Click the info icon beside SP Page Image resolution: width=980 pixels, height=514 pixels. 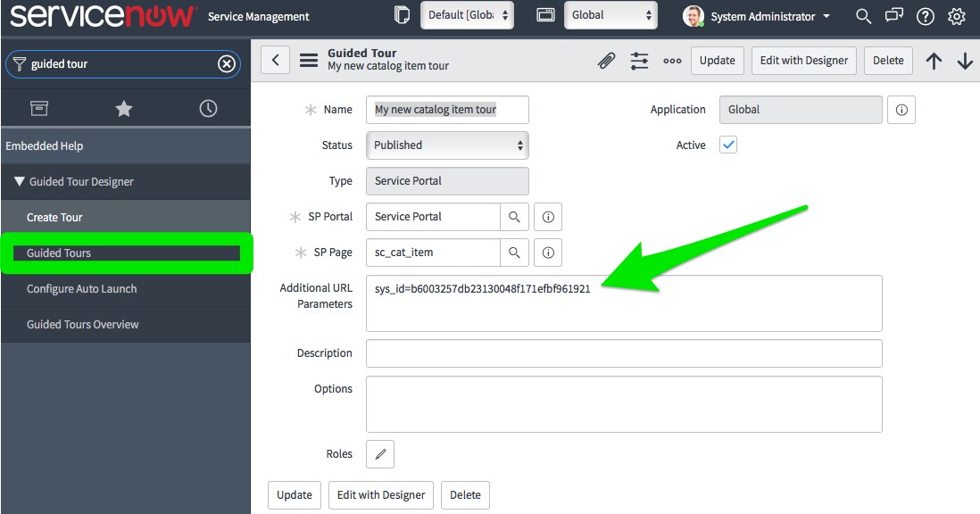[547, 253]
